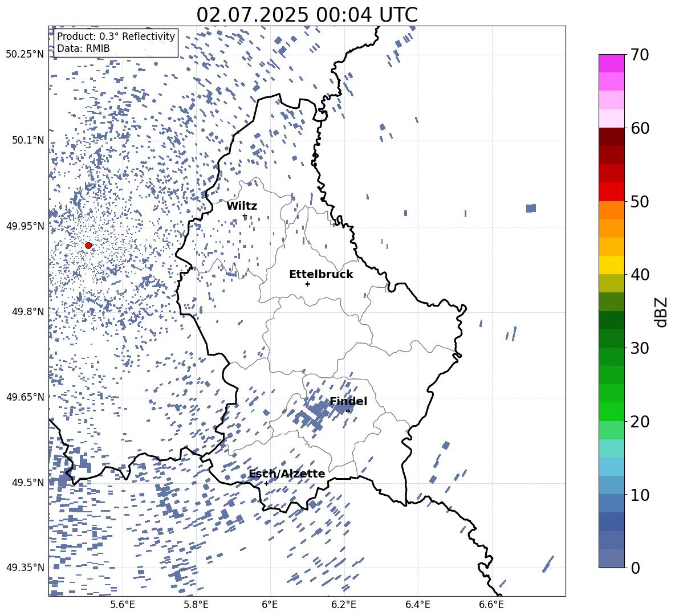This screenshot has height=616, width=675.
Task: Click longitude label 5.6°E
Action: coord(123,605)
